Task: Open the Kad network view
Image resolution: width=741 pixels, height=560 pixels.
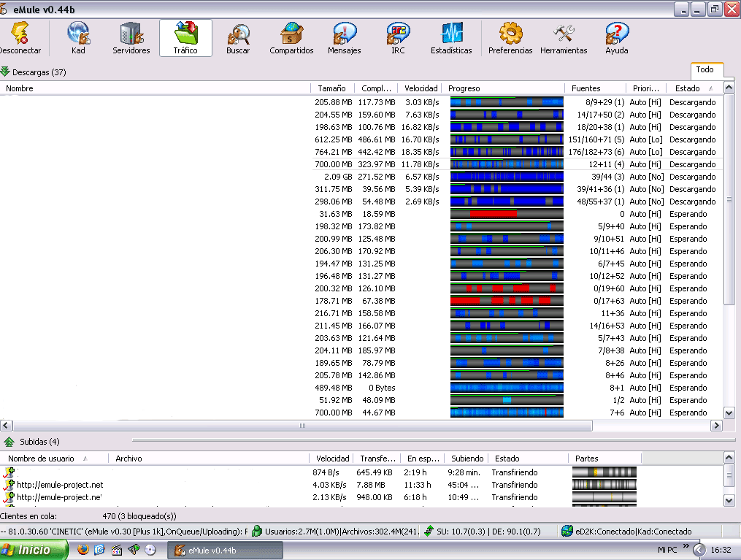Action: point(78,38)
